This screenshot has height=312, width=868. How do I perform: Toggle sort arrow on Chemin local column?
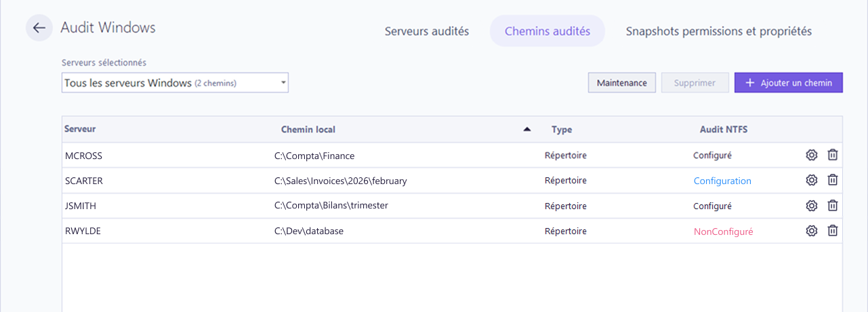tap(527, 130)
